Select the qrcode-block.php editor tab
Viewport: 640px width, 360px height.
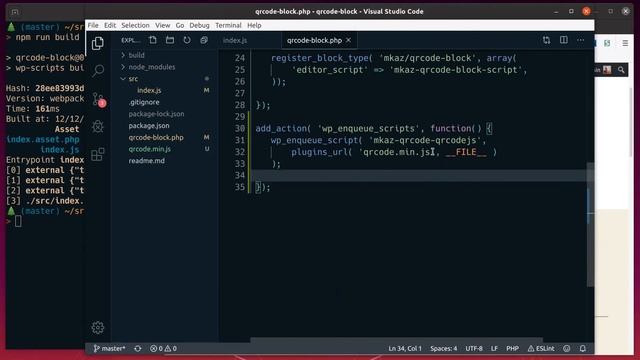[x=314, y=40]
